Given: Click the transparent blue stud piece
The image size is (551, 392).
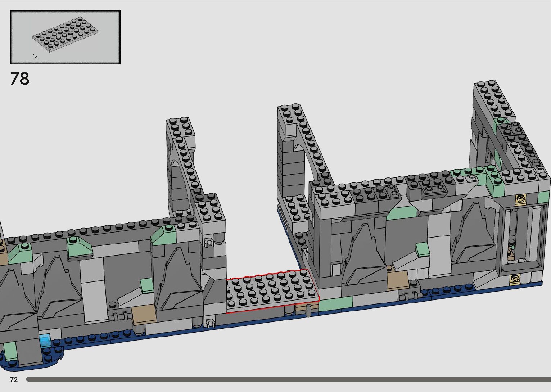Looking at the screenshot, I should pos(45,341).
